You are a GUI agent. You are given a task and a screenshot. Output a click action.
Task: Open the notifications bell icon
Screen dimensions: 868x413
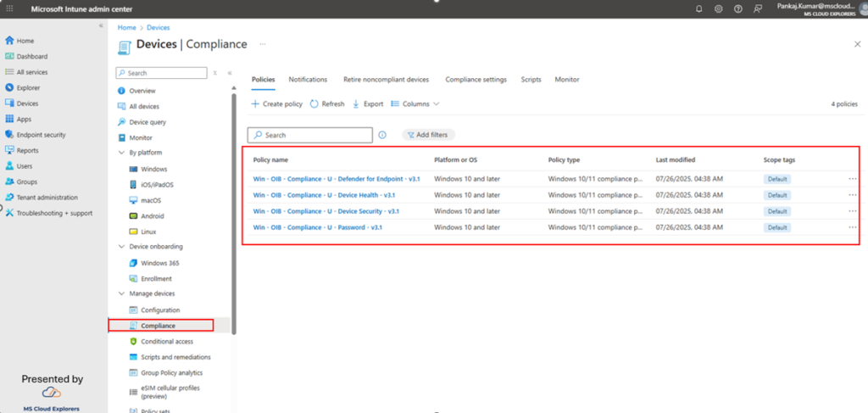pyautogui.click(x=699, y=8)
